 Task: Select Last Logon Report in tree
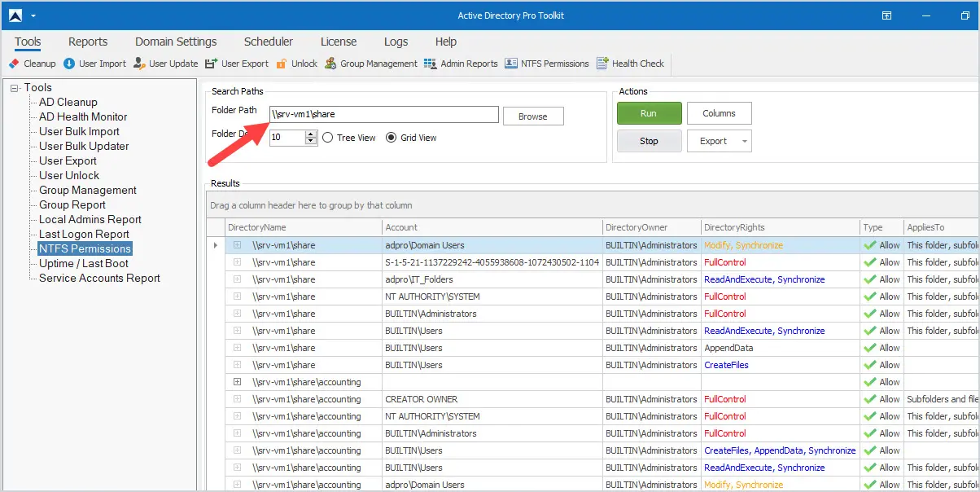coord(84,235)
